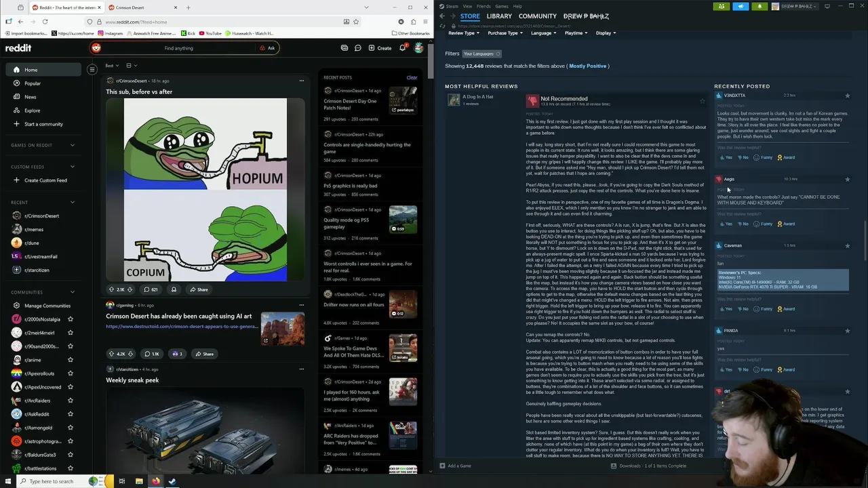This screenshot has height=488, width=868.
Task: Open File Explorer from taskbar
Action: pos(139,481)
